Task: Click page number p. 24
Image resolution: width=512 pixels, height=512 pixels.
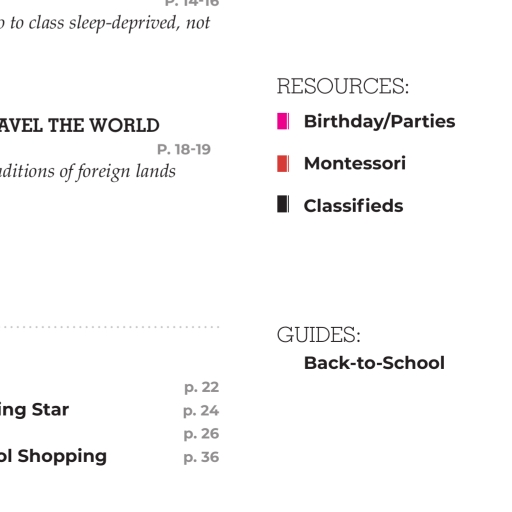Action: point(201,411)
